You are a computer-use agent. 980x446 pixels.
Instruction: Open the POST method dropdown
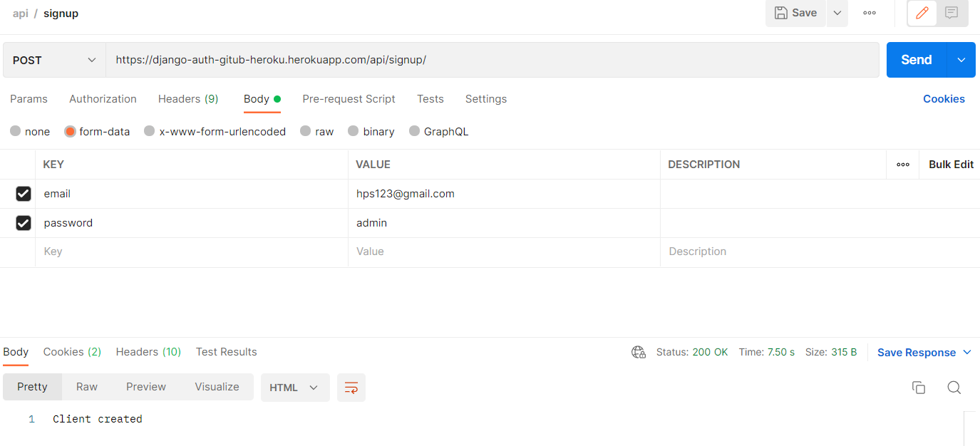click(x=53, y=60)
